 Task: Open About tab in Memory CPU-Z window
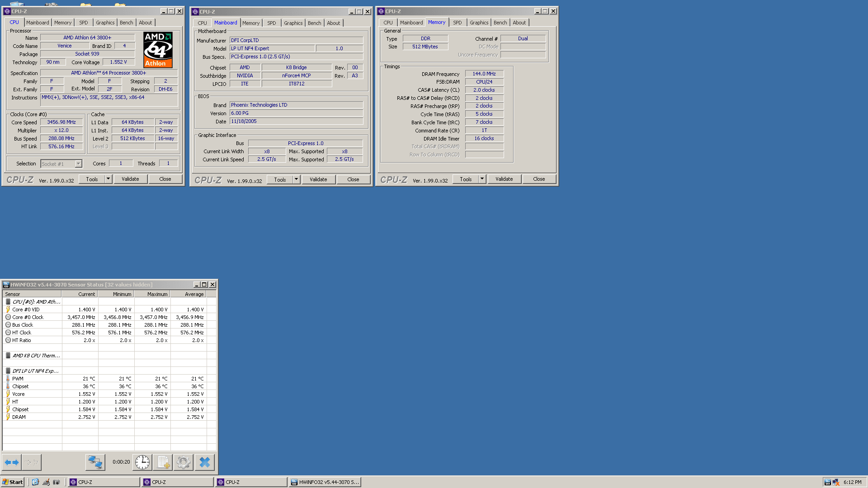click(519, 23)
